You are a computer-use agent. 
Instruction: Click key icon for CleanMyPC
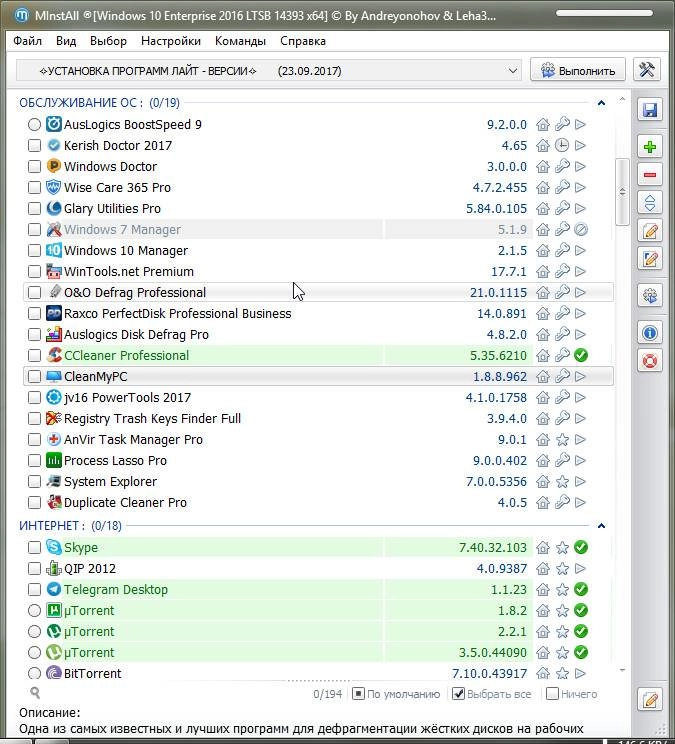[x=562, y=376]
